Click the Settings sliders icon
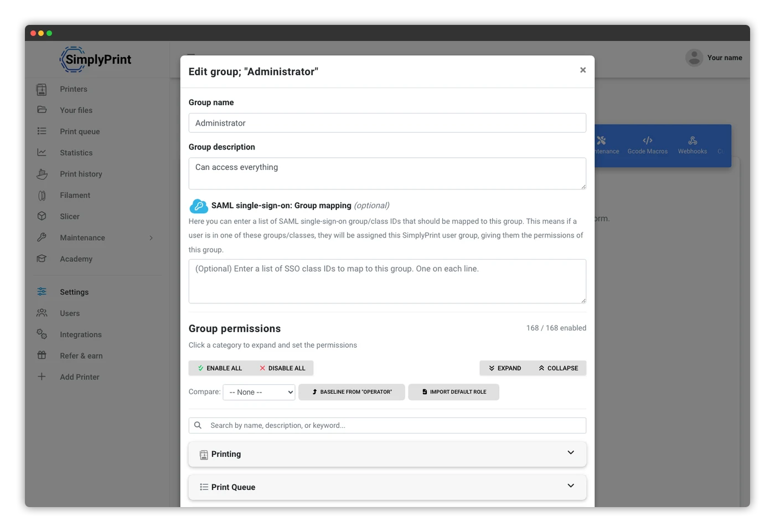This screenshot has width=775, height=532. (x=42, y=292)
